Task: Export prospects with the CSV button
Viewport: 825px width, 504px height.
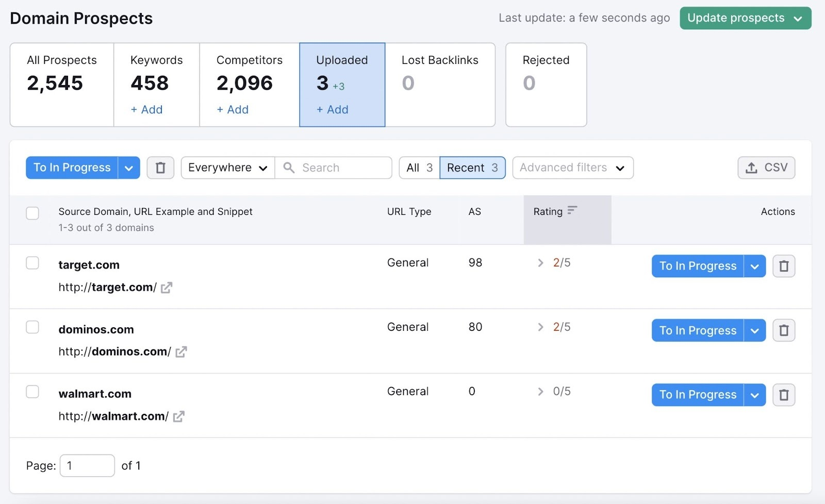Action: 766,168
